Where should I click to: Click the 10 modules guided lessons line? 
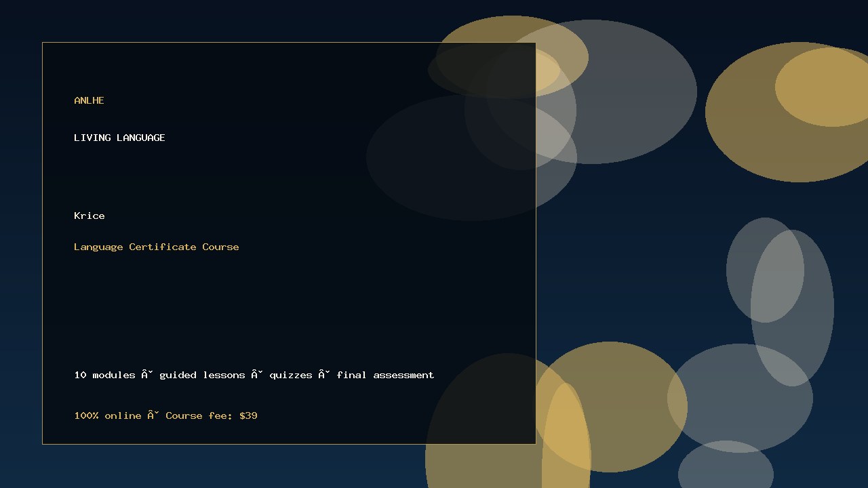tap(254, 375)
